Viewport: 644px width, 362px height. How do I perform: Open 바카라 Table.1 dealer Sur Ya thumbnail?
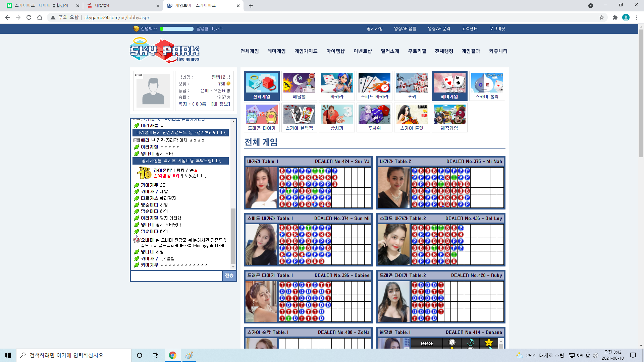[261, 188]
